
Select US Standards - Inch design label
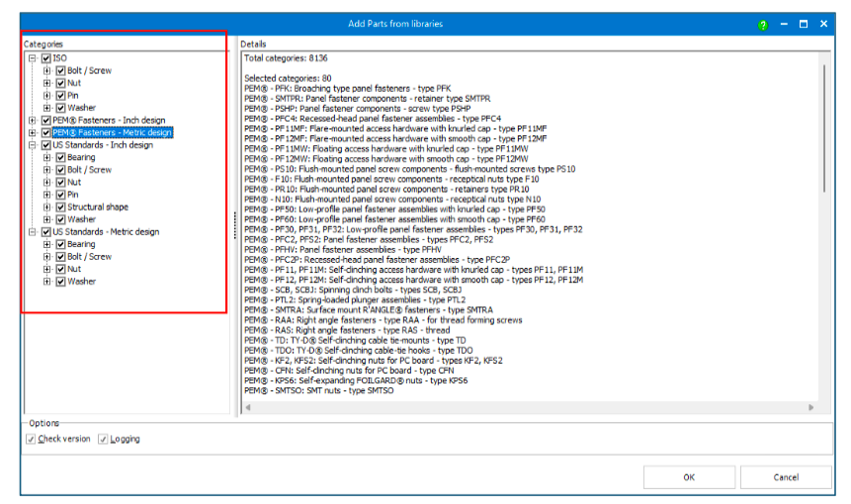103,145
